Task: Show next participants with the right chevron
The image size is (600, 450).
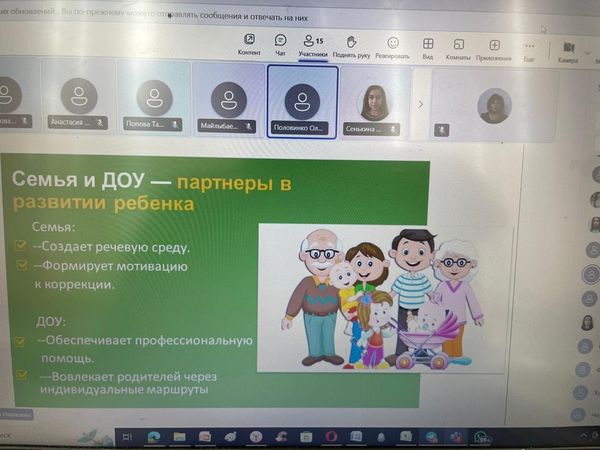Action: click(420, 104)
